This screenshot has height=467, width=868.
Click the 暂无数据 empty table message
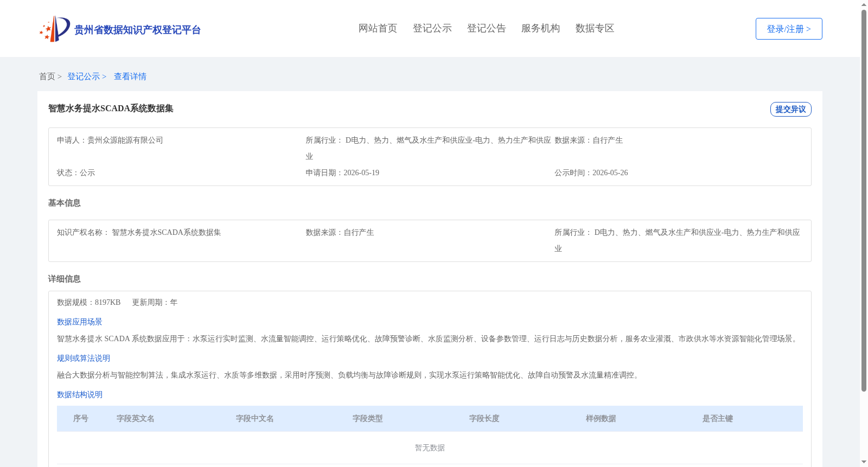(x=430, y=447)
